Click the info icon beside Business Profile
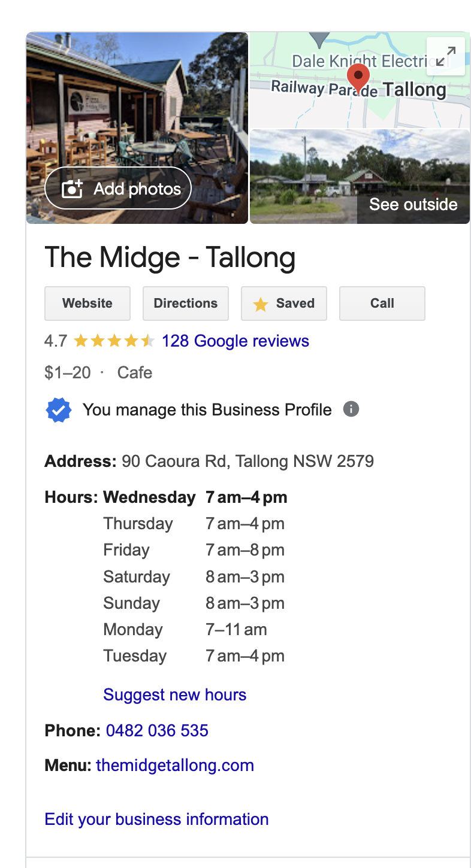The width and height of the screenshot is (471, 868). [x=351, y=409]
